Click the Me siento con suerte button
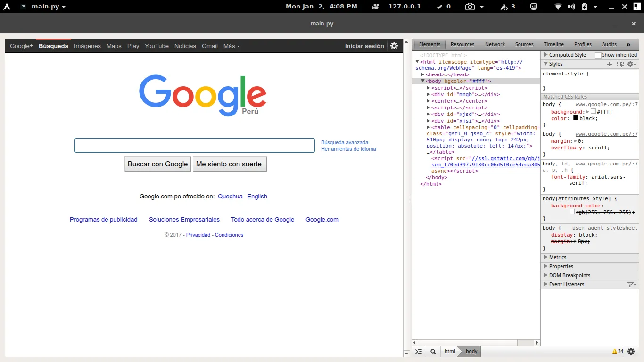Image resolution: width=644 pixels, height=362 pixels. coord(230,164)
